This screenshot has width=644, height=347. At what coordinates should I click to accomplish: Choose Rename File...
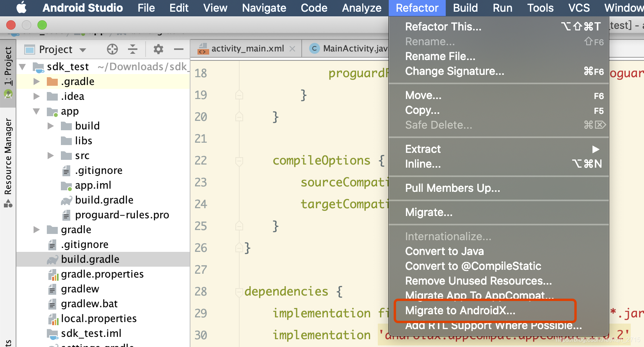pos(499,57)
